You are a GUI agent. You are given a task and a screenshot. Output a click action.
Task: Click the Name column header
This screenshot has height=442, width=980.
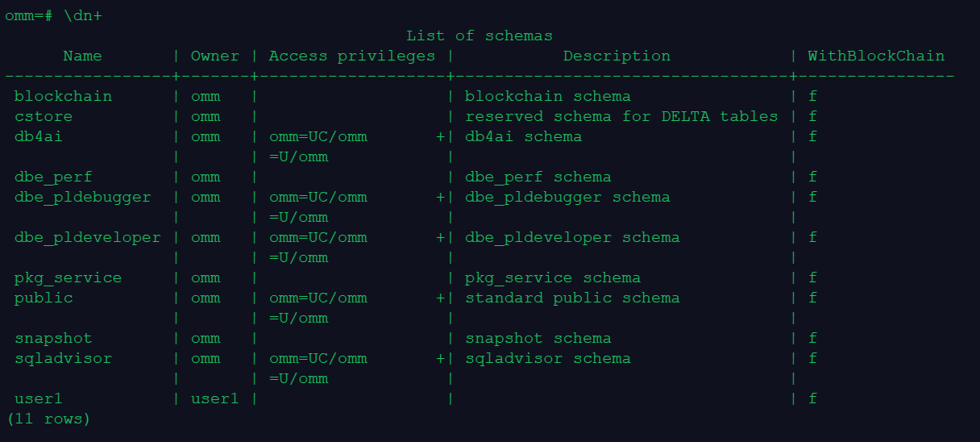(82, 56)
